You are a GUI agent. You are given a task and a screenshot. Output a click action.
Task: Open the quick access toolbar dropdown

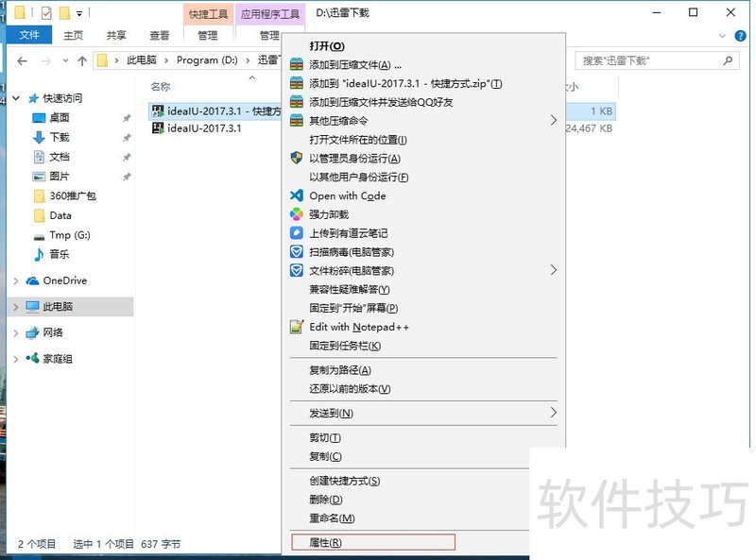click(x=79, y=13)
